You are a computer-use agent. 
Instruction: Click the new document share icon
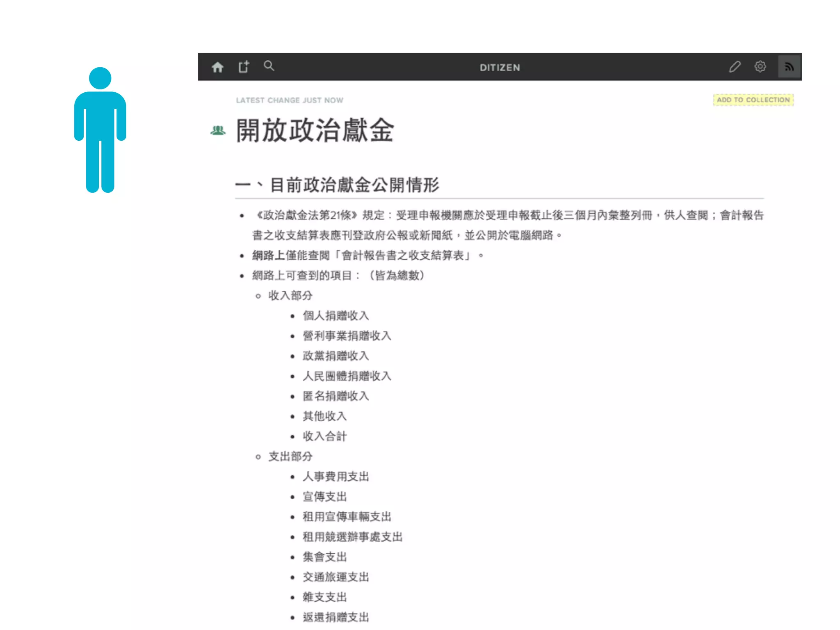point(244,66)
